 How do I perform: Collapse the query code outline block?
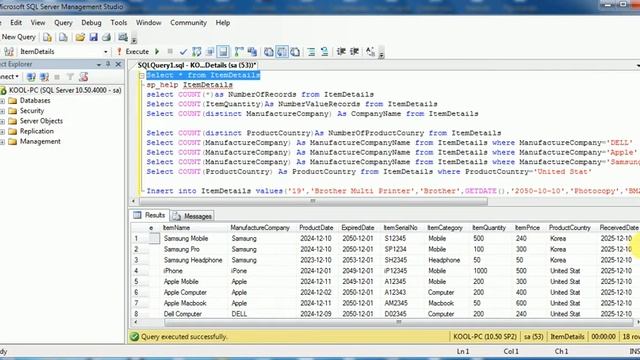point(141,76)
